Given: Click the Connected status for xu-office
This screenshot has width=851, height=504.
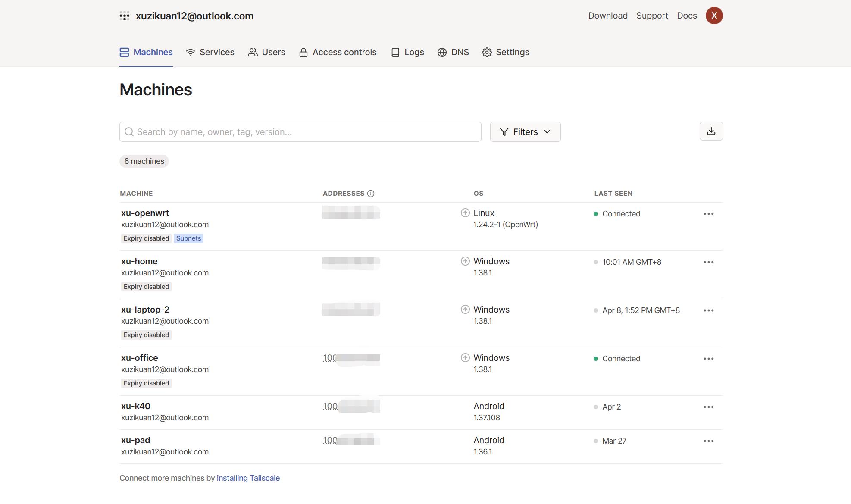Looking at the screenshot, I should (x=621, y=359).
